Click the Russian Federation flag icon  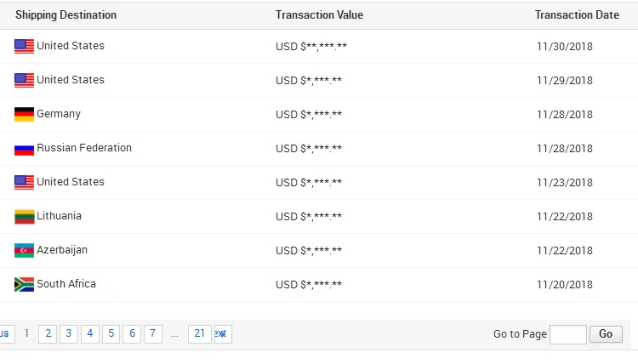pyautogui.click(x=24, y=150)
